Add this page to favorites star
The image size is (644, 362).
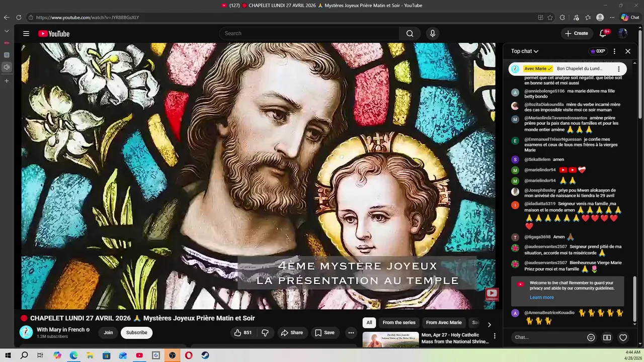point(550,18)
